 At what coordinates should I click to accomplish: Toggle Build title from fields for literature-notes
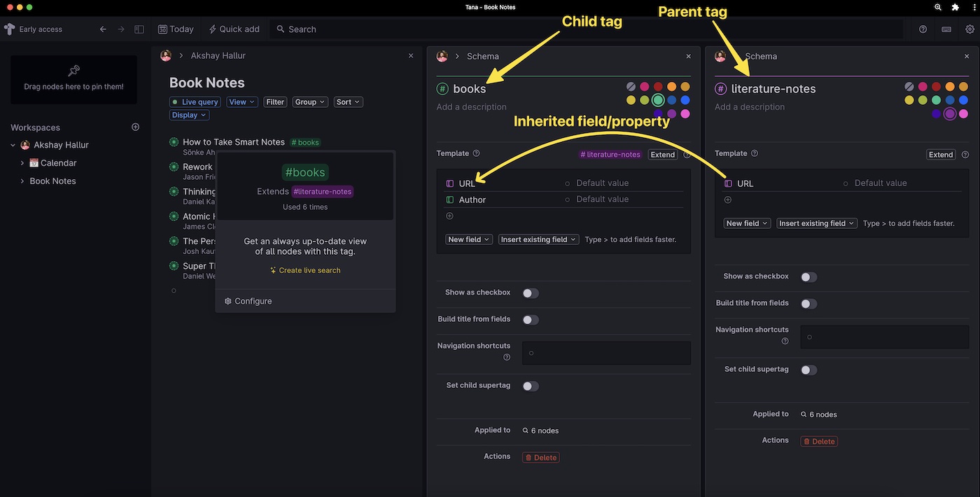808,304
